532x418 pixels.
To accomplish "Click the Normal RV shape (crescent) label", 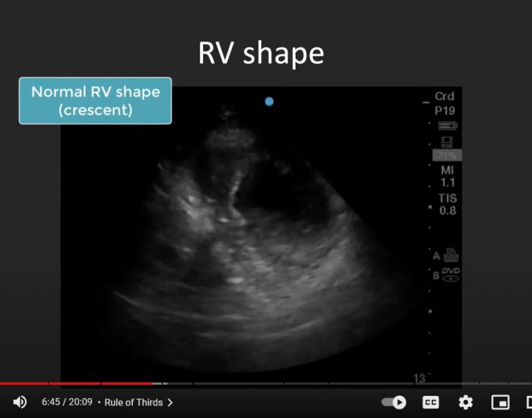I will click(96, 101).
